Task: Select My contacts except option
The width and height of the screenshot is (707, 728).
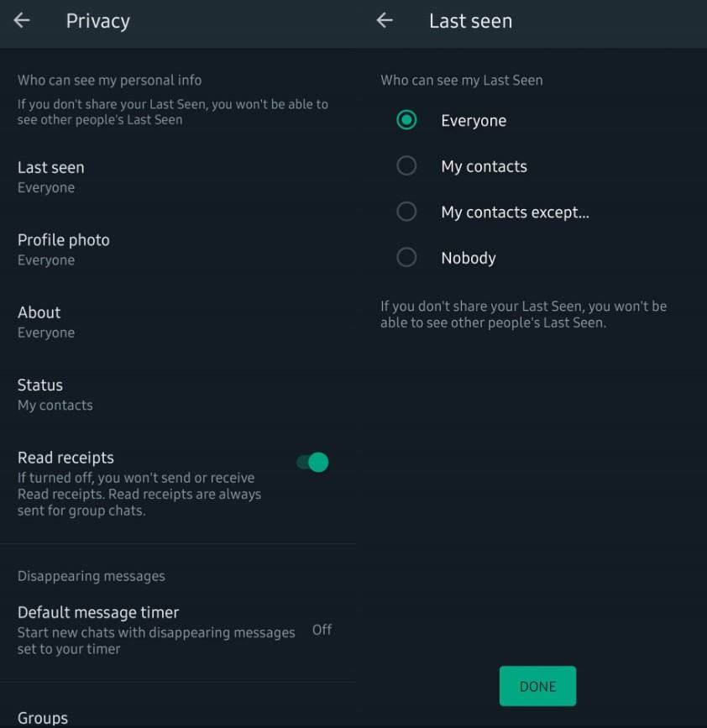Action: pos(406,212)
